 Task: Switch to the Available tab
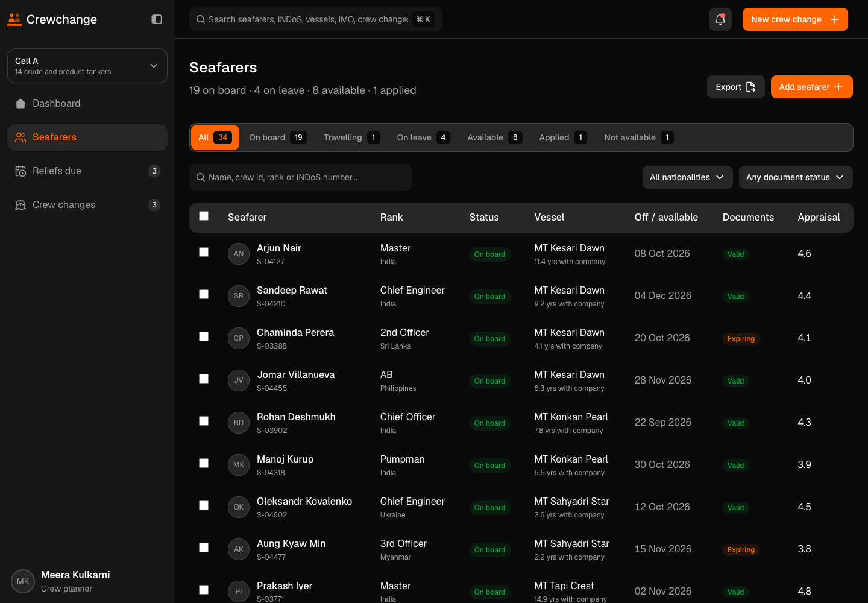pos(495,137)
